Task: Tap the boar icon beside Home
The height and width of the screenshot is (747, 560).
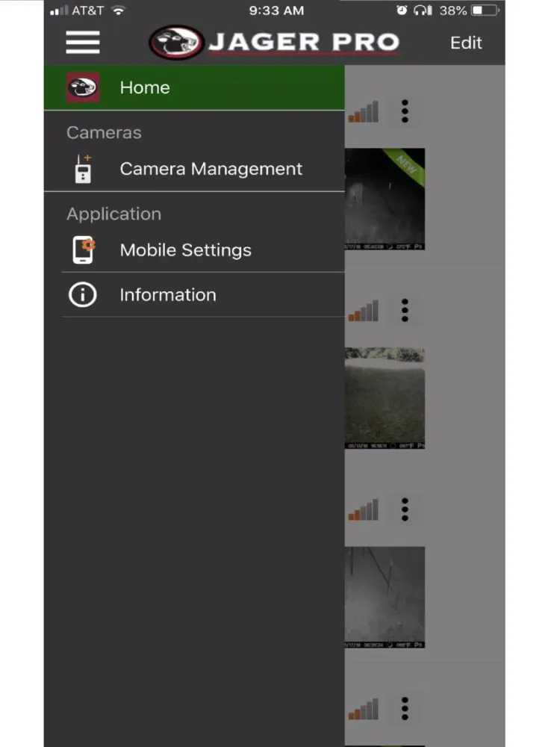Action: point(83,87)
